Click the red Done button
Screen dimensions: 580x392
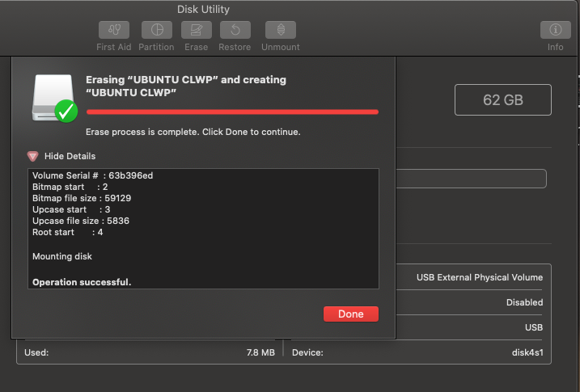[351, 314]
